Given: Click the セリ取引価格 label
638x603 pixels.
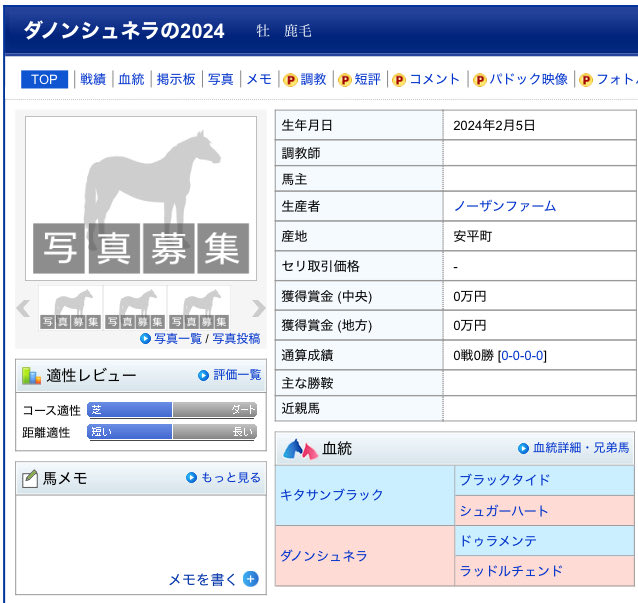Looking at the screenshot, I should point(321,267).
